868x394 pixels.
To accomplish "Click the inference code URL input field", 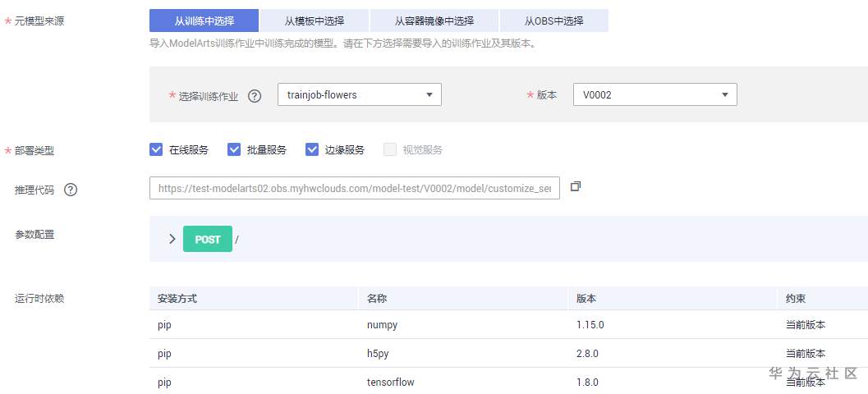I will [x=354, y=188].
